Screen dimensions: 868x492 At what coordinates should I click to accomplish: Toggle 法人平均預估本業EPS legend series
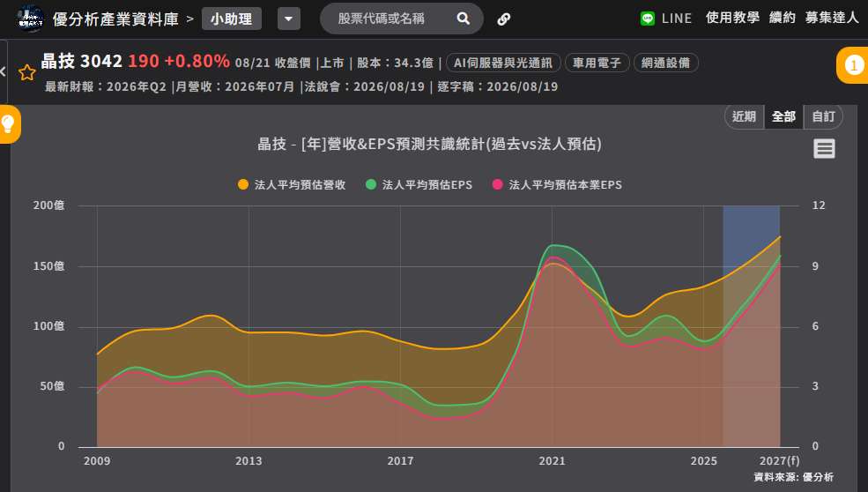click(558, 184)
